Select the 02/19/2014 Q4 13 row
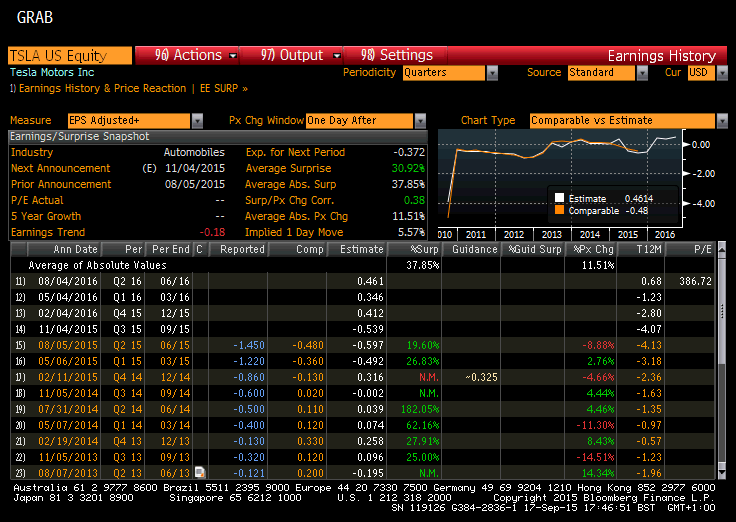 (362, 441)
